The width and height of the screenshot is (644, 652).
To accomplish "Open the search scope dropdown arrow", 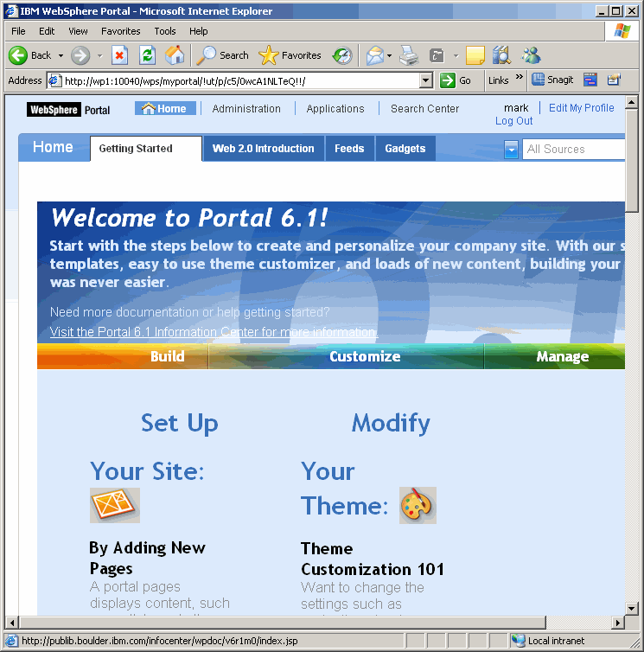I will [511, 149].
